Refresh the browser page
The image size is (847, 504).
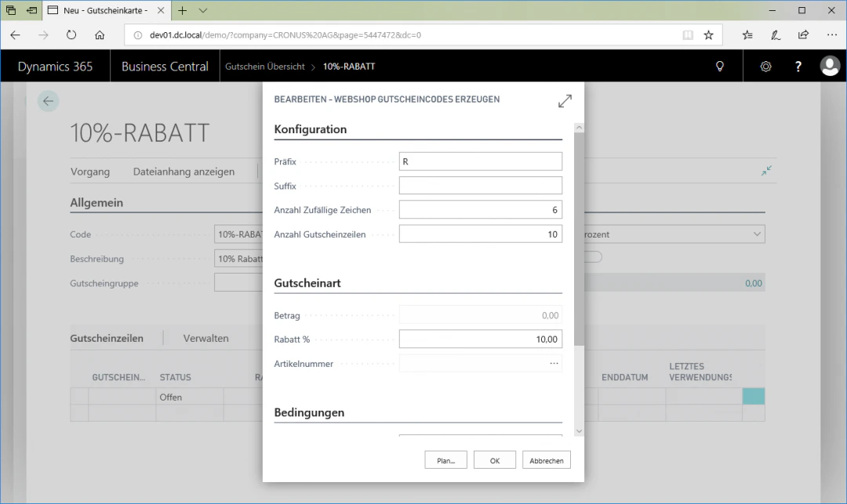pyautogui.click(x=71, y=35)
